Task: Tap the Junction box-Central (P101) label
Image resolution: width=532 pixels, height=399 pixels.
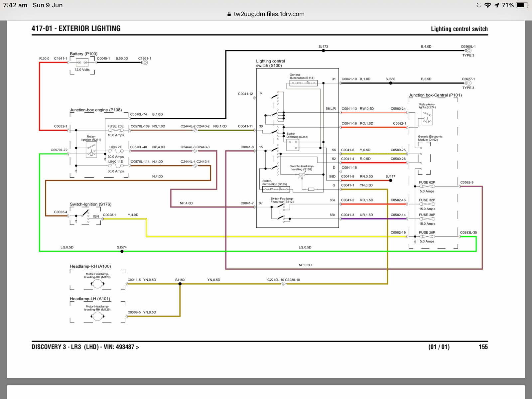Action: click(x=435, y=95)
